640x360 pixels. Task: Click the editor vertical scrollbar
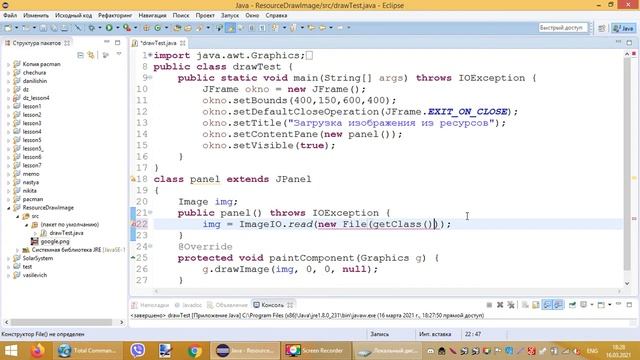(627, 163)
